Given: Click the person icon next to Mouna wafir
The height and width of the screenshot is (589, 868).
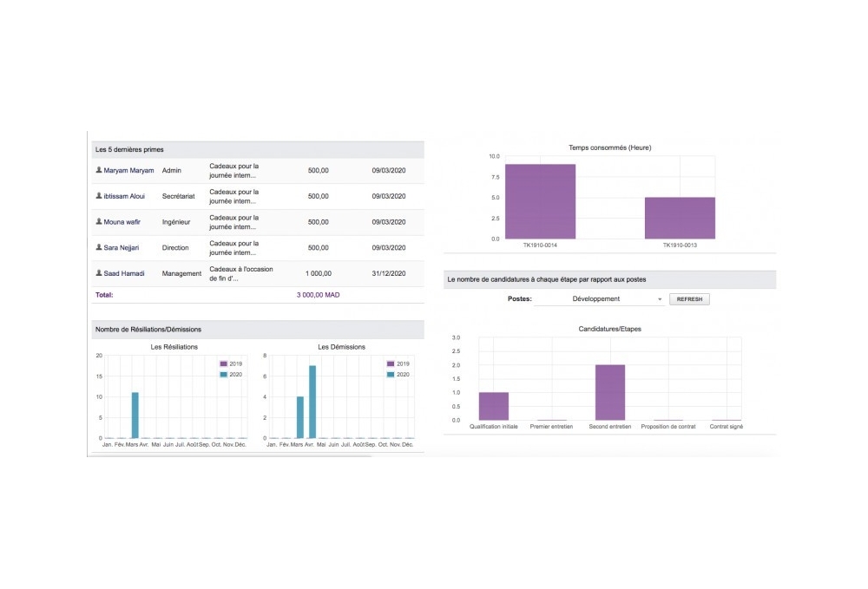Looking at the screenshot, I should tap(98, 222).
